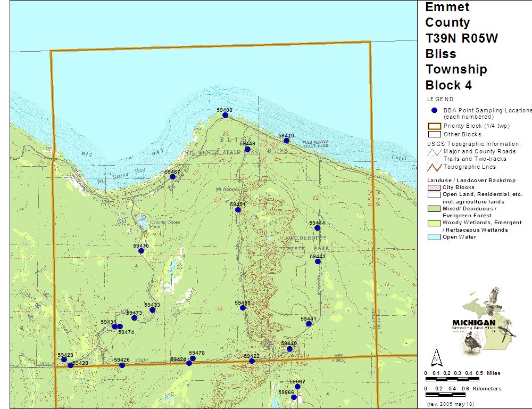Select the Priority Block legend swatch
This screenshot has width=532, height=409.
(434, 126)
